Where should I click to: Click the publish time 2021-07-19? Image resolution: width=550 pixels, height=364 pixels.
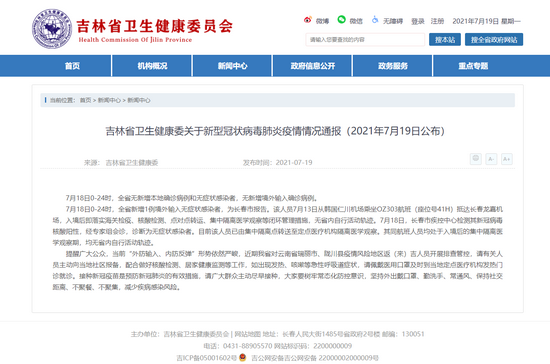pyautogui.click(x=294, y=162)
